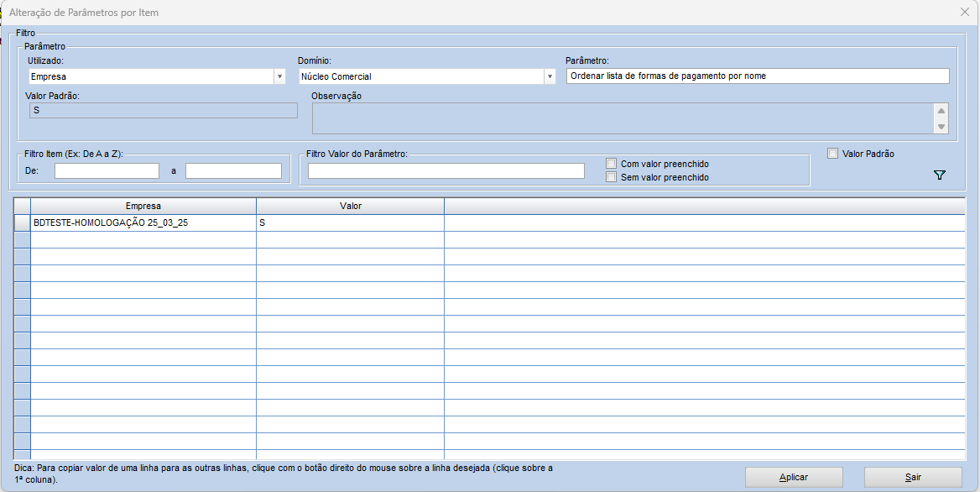This screenshot has width=980, height=492.
Task: Click the Valor cell containing S
Action: pyautogui.click(x=350, y=223)
